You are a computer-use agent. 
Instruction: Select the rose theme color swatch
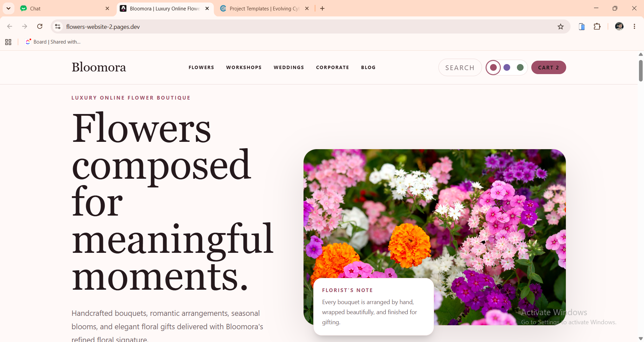[x=493, y=67]
